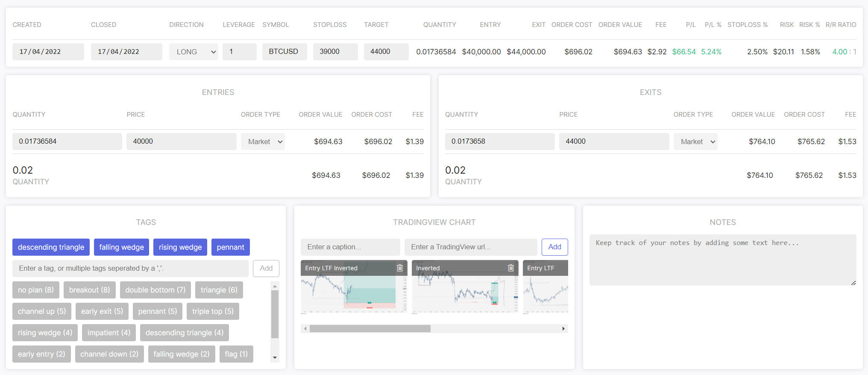
Task: Click the entry price 40000 field
Action: point(182,142)
